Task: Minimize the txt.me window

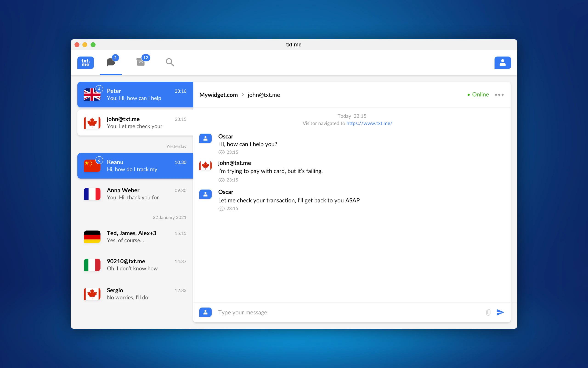Action: tap(85, 45)
